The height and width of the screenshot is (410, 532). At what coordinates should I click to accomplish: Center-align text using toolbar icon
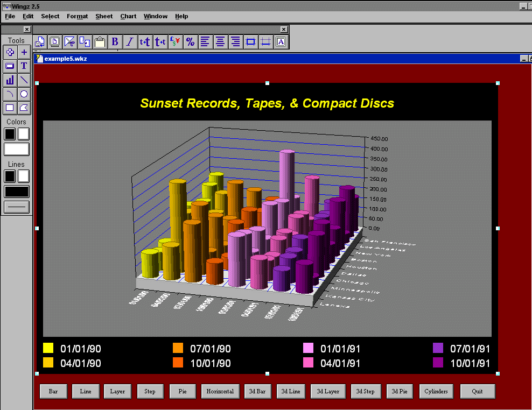click(220, 42)
